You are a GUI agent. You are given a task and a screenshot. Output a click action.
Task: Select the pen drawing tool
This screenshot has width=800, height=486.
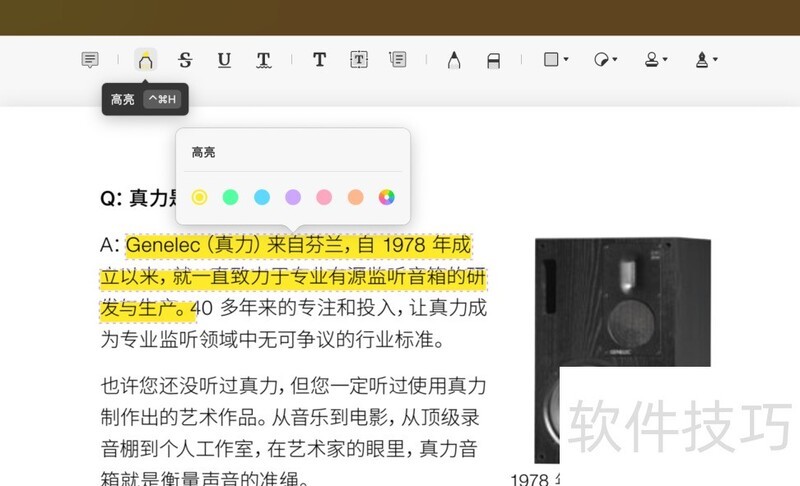pos(454,60)
